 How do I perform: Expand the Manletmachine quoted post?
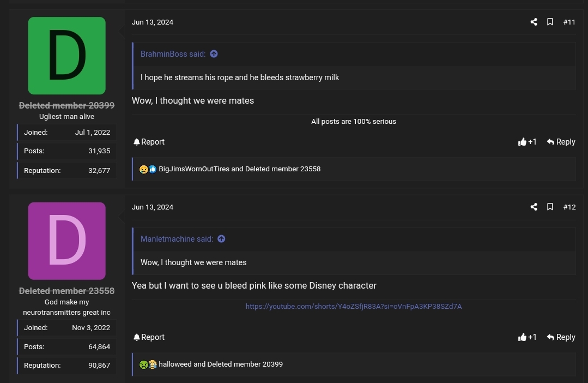(x=221, y=239)
